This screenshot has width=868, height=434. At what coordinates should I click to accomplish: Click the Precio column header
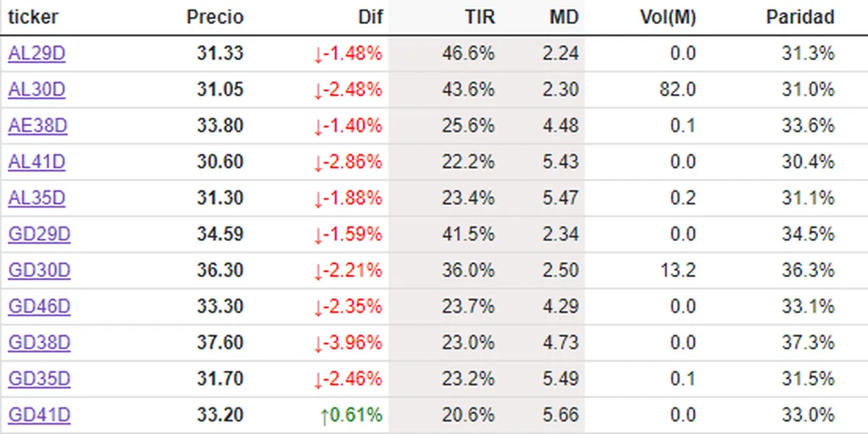click(215, 17)
